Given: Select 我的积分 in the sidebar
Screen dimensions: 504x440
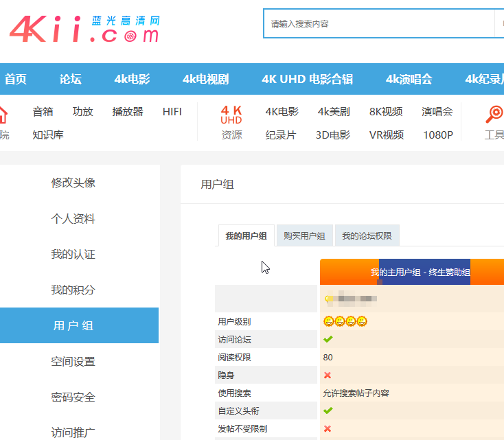Looking at the screenshot, I should (73, 290).
